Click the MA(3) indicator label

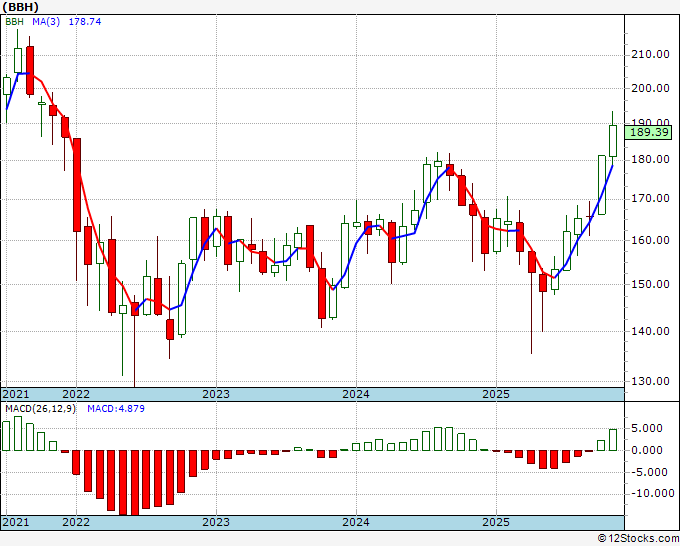46,21
